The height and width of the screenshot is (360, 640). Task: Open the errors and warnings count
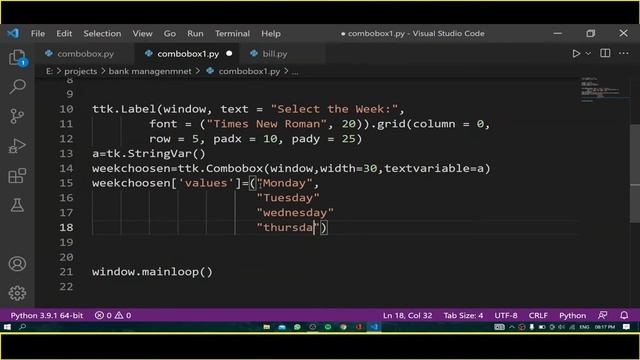pos(113,315)
